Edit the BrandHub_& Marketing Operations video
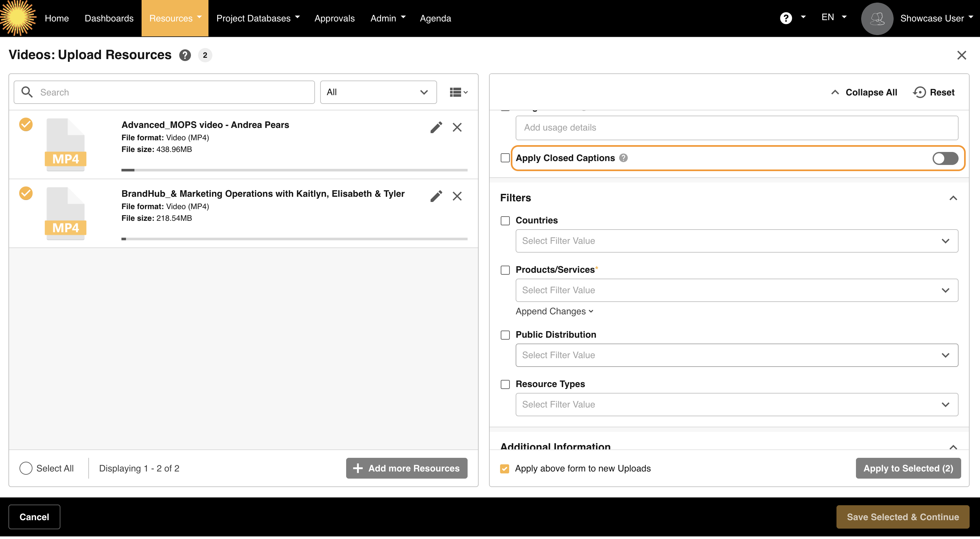The height and width of the screenshot is (539, 980). tap(436, 196)
